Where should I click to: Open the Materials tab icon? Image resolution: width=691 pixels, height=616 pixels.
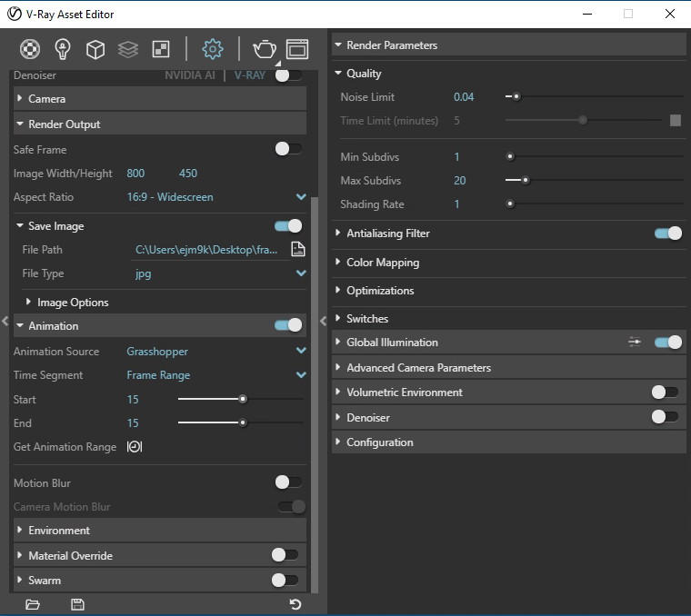30,49
